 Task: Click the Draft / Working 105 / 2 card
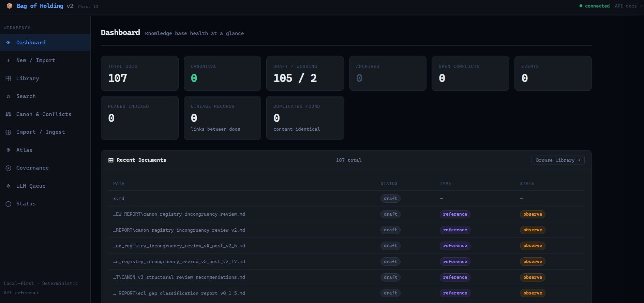click(305, 73)
